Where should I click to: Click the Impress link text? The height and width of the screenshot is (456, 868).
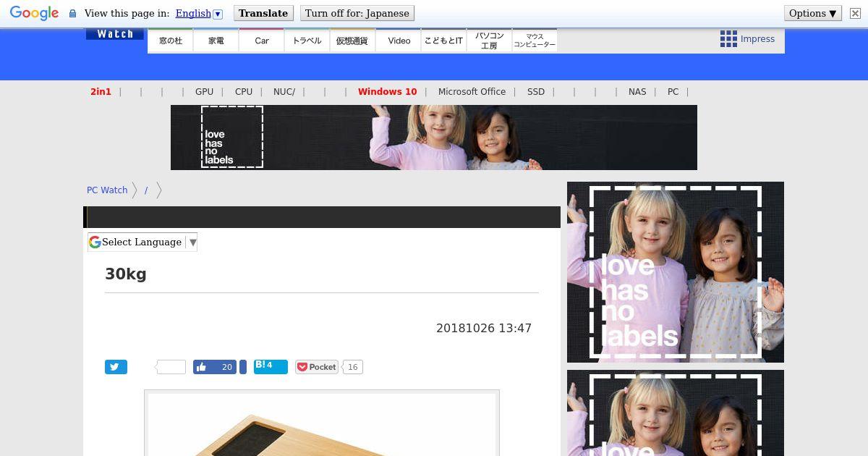click(x=757, y=39)
